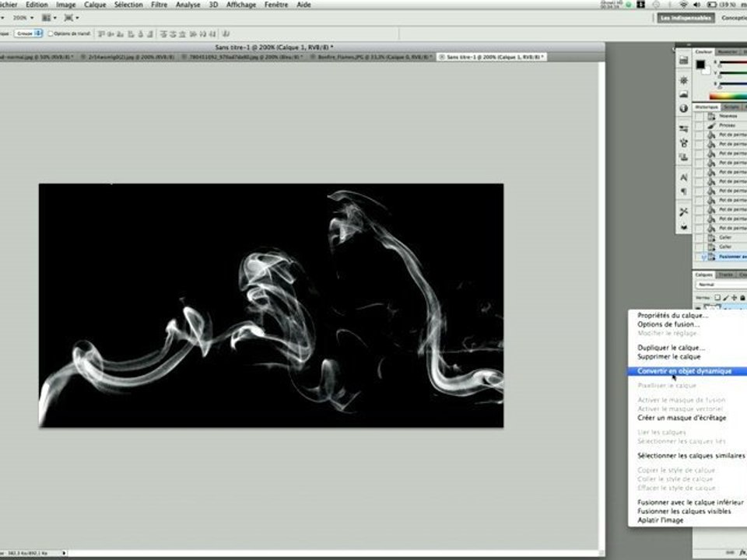Click the Distribute bottom edges icon
Viewport: 747px width, 560px height.
(182, 33)
